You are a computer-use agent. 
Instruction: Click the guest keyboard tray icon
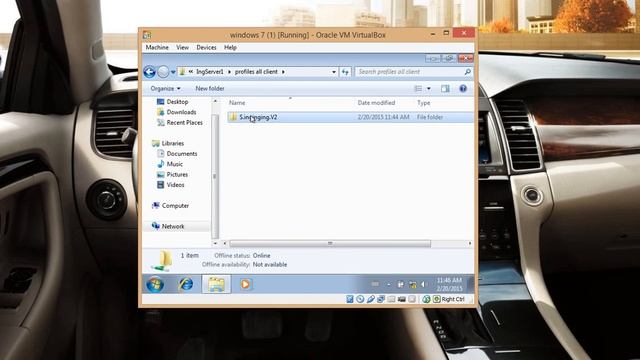(x=375, y=284)
